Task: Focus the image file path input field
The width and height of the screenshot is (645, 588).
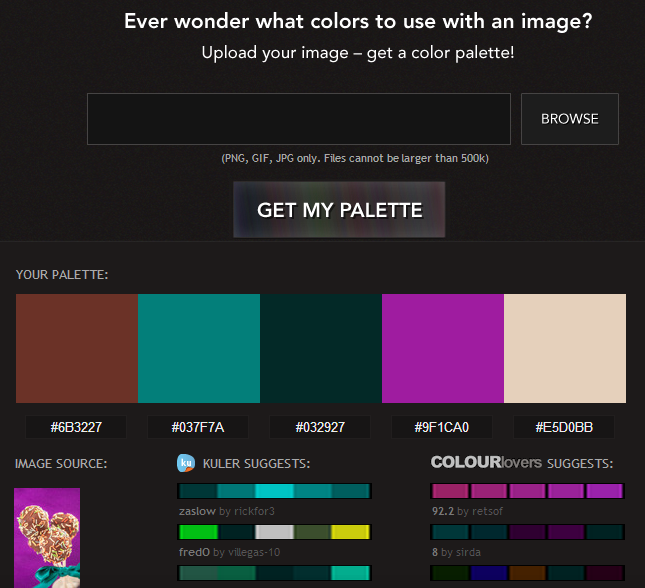Action: point(299,119)
